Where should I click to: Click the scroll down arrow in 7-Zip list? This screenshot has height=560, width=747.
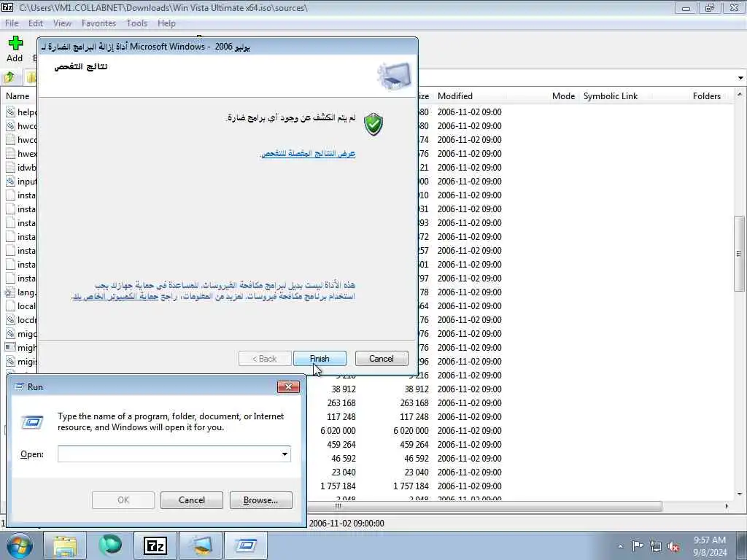point(740,494)
